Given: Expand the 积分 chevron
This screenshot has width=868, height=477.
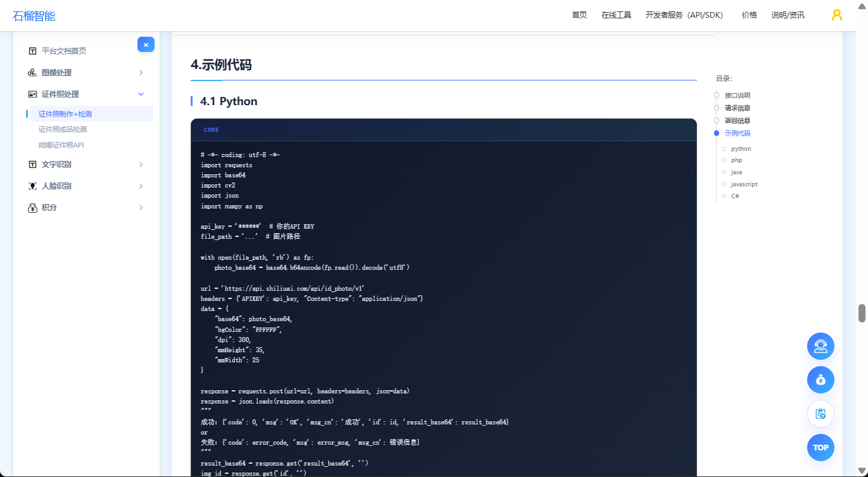Looking at the screenshot, I should 141,208.
